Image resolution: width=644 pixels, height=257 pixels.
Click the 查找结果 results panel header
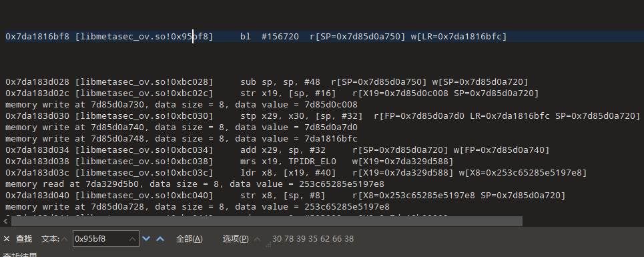pyautogui.click(x=19, y=254)
